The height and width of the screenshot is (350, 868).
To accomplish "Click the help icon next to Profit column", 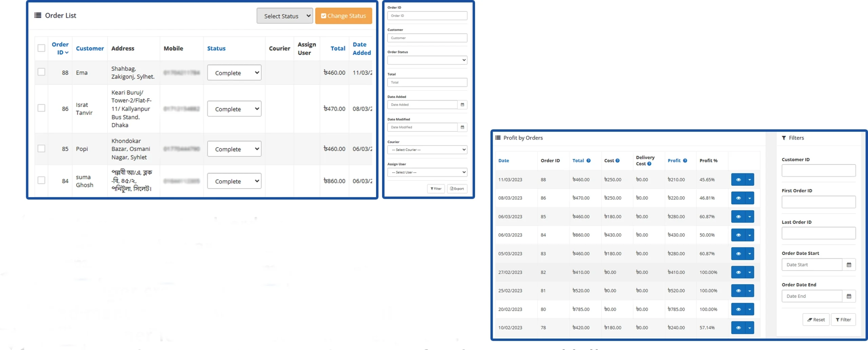I will [x=685, y=161].
